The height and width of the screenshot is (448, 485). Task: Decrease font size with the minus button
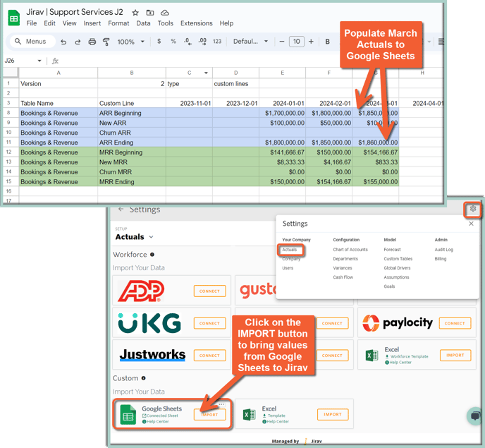[282, 41]
